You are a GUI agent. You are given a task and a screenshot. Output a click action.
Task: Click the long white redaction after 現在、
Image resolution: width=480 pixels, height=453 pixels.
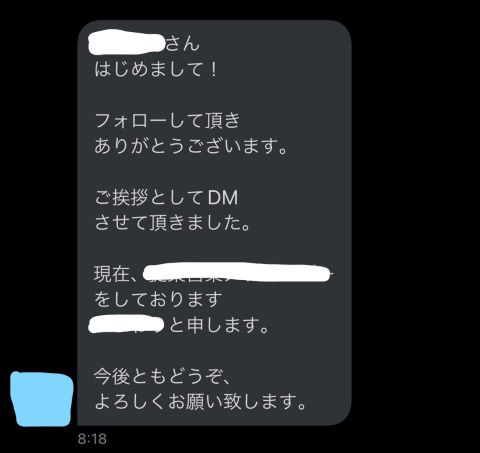coord(237,272)
